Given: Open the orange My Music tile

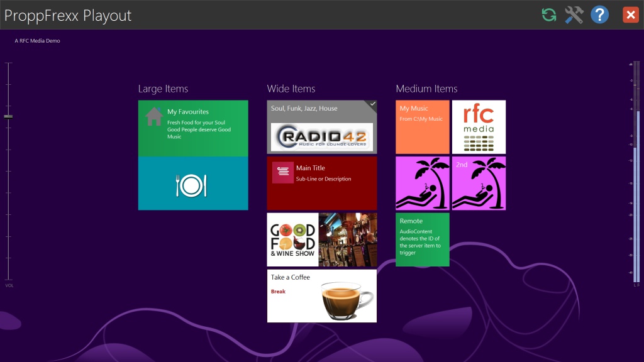Looking at the screenshot, I should click(x=422, y=127).
